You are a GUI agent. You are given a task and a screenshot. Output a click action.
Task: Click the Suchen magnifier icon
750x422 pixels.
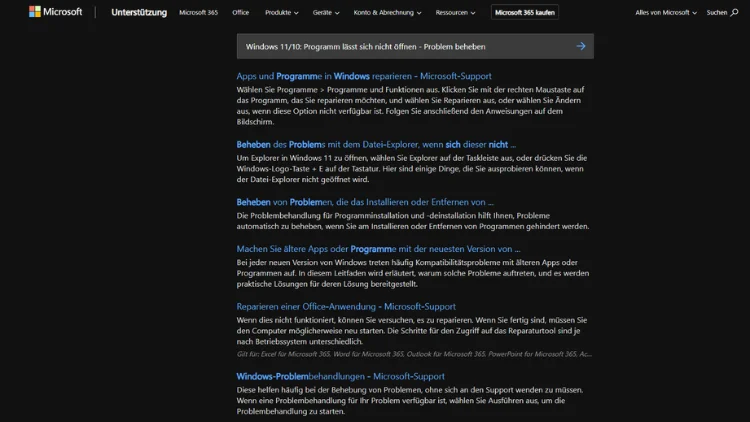pos(734,12)
